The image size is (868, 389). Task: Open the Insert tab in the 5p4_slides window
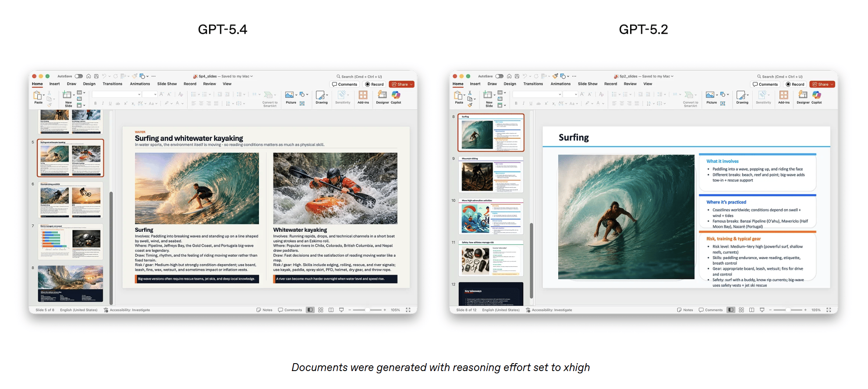(x=54, y=84)
